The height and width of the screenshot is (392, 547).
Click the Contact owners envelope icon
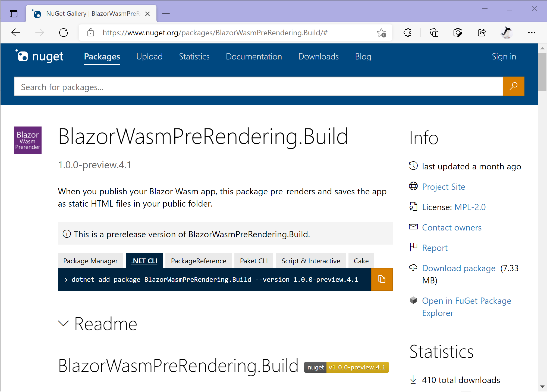pos(413,227)
